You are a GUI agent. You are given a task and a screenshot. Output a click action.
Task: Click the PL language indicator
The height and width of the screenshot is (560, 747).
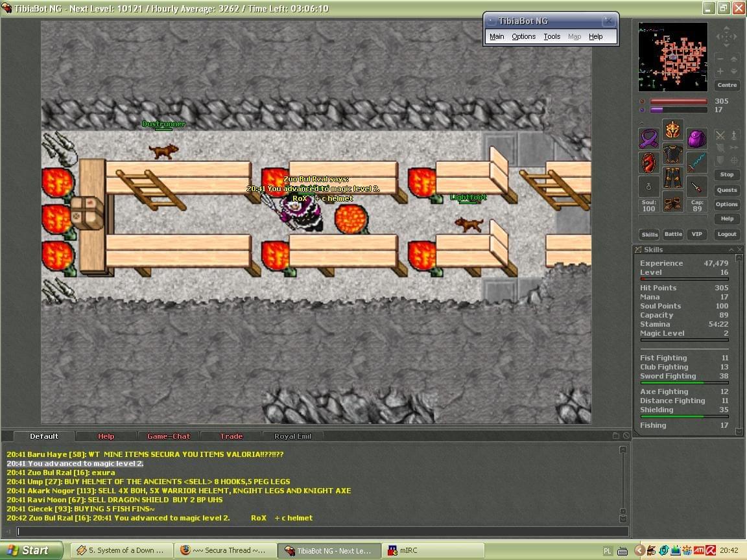click(608, 551)
